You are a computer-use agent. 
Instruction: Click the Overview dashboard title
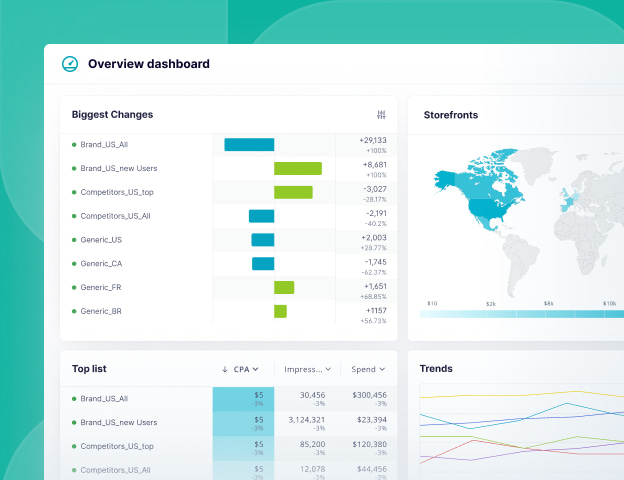click(149, 64)
